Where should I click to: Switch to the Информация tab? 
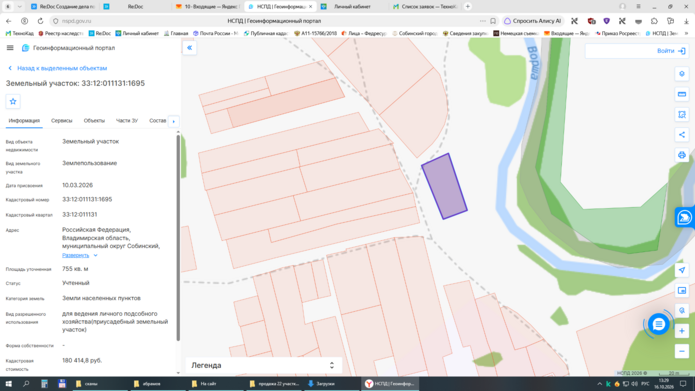point(24,121)
